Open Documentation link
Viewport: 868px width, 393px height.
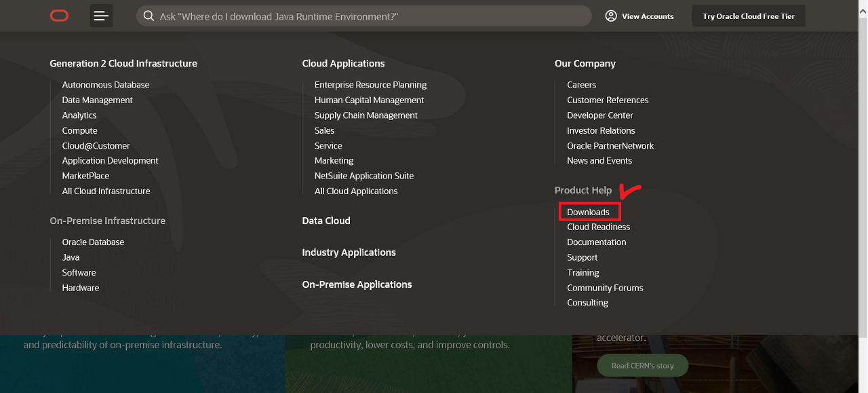pyautogui.click(x=597, y=242)
